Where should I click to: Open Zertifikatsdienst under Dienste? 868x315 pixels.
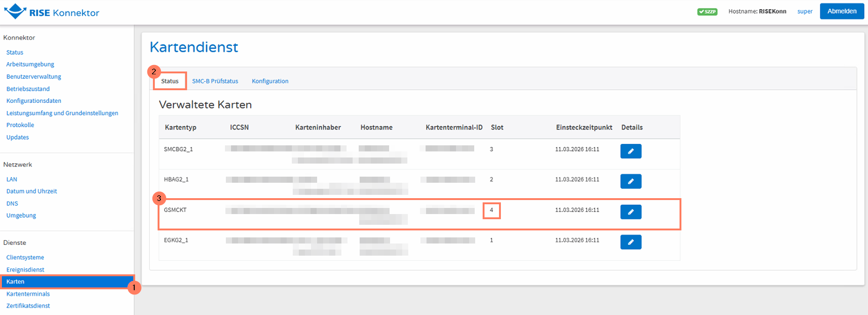[x=28, y=306]
